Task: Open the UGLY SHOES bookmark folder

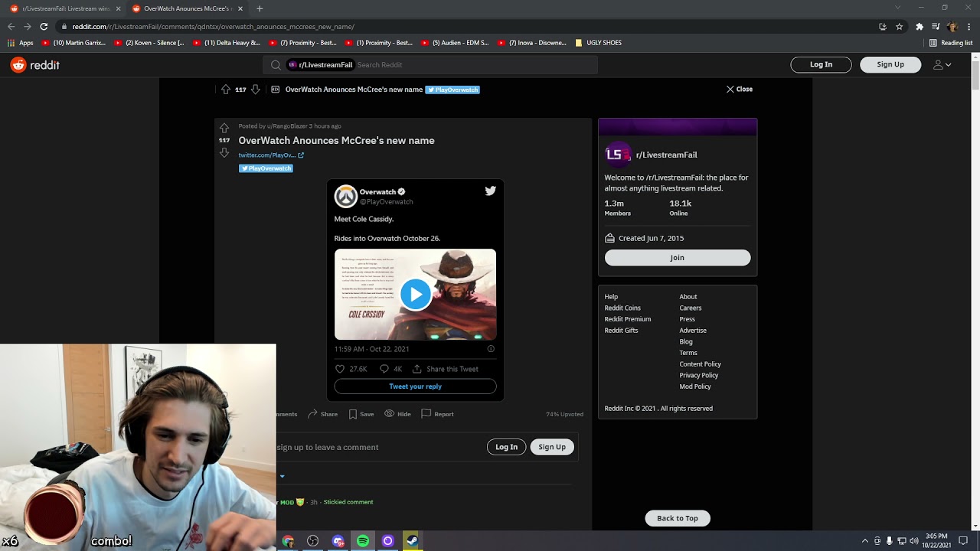Action: [x=598, y=43]
